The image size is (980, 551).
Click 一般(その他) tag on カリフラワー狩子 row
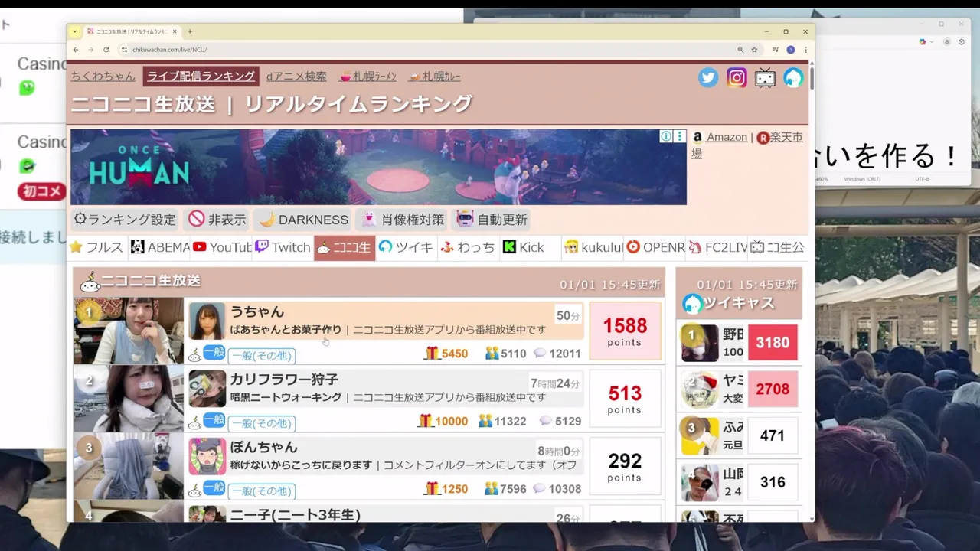[x=262, y=423]
